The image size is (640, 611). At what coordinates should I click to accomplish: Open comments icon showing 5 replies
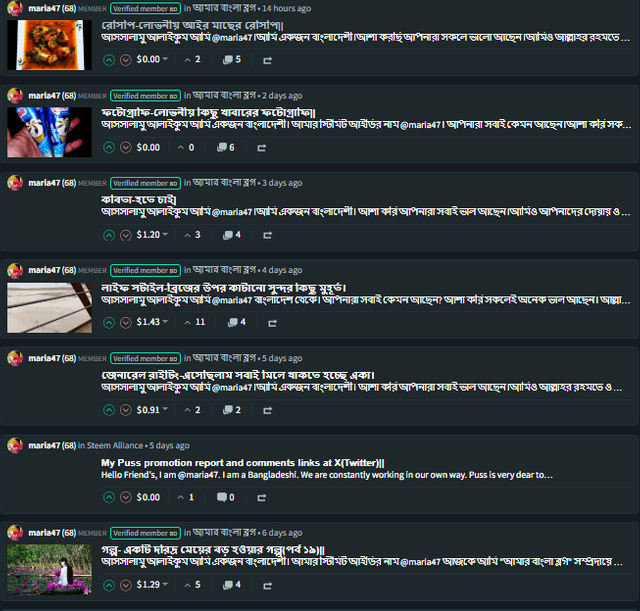point(232,60)
